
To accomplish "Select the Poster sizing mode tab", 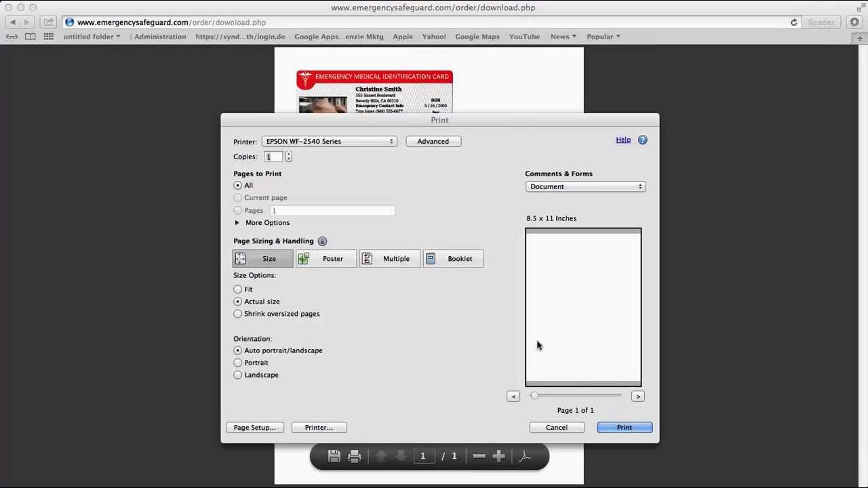I will [x=326, y=259].
